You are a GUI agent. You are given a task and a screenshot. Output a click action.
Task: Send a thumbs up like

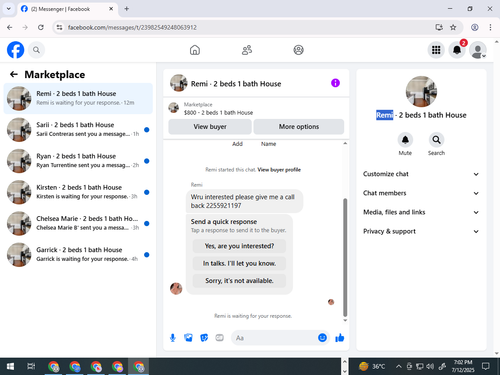(x=340, y=338)
